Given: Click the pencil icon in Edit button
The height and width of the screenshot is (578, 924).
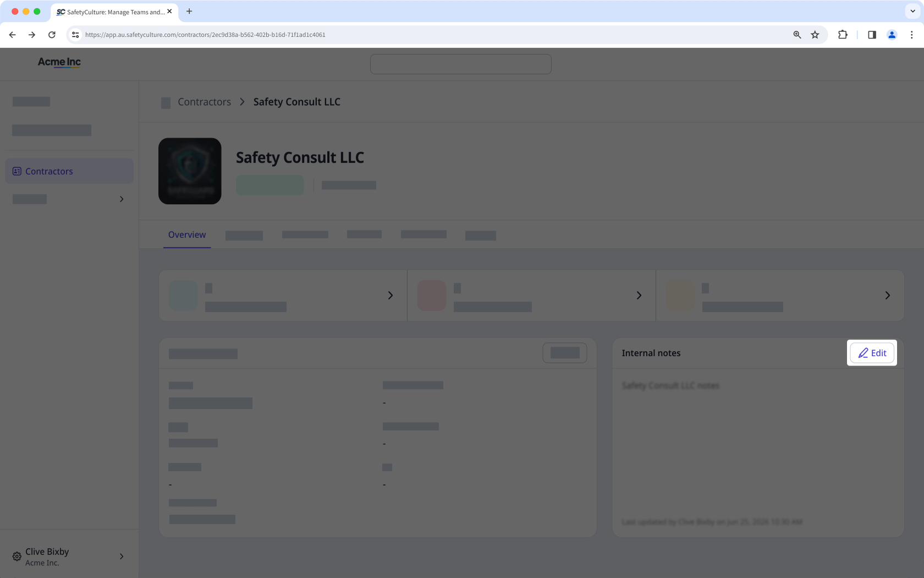Looking at the screenshot, I should 864,353.
